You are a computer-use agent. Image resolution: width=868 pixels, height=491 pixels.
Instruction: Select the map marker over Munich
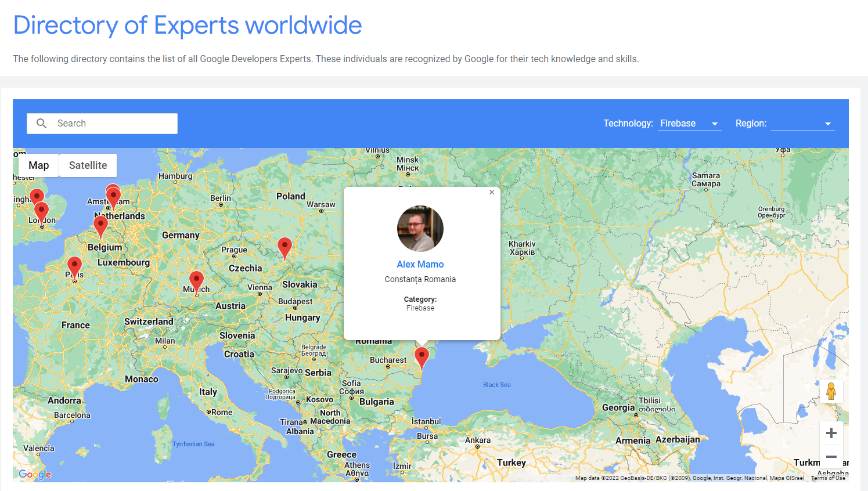click(197, 281)
